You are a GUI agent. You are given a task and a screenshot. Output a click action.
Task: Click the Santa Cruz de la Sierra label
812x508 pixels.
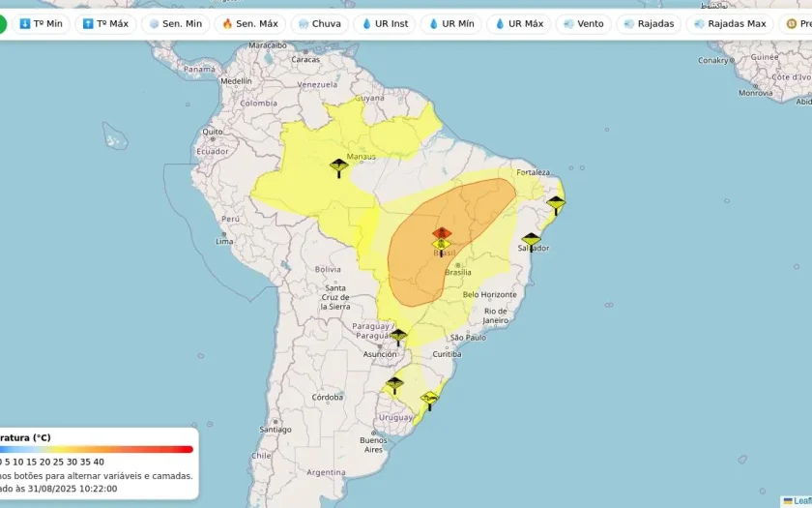pos(335,297)
